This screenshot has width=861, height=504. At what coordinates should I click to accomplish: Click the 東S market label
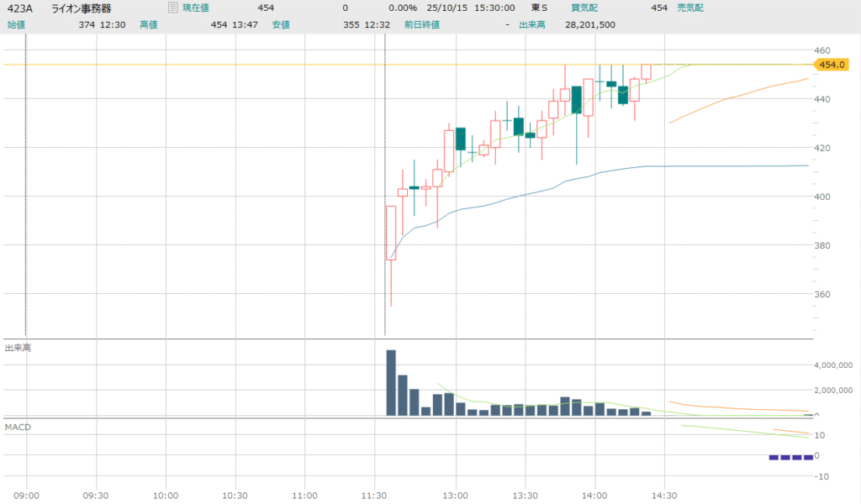pos(539,8)
